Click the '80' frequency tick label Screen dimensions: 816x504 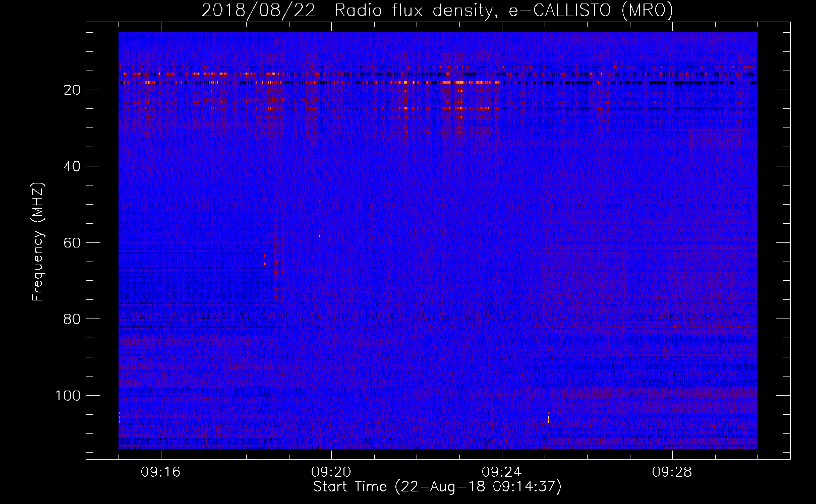73,319
